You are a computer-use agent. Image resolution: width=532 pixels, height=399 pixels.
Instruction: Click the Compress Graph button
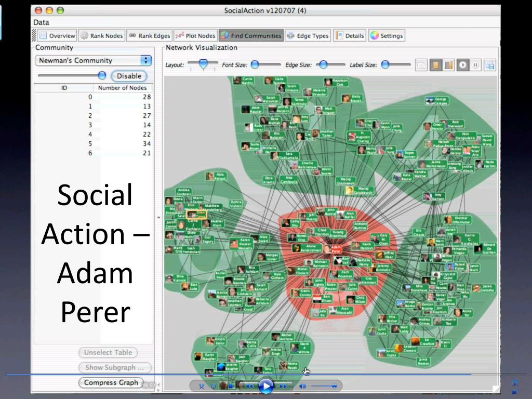click(x=111, y=383)
